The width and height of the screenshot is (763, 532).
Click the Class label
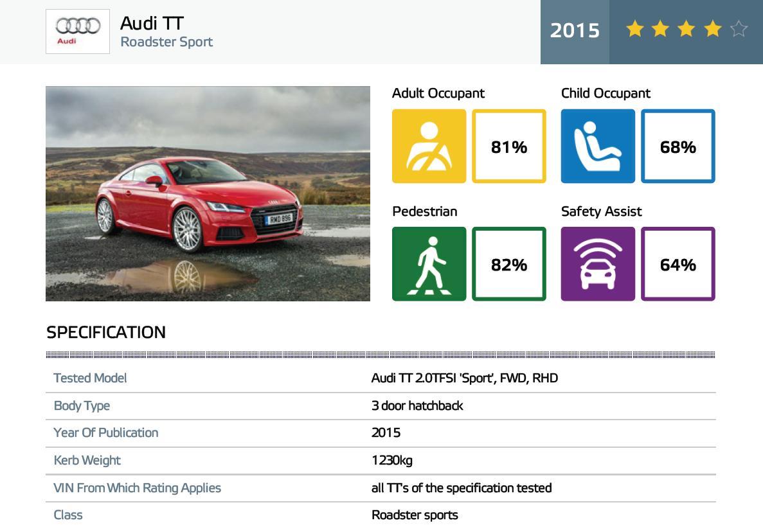(68, 515)
